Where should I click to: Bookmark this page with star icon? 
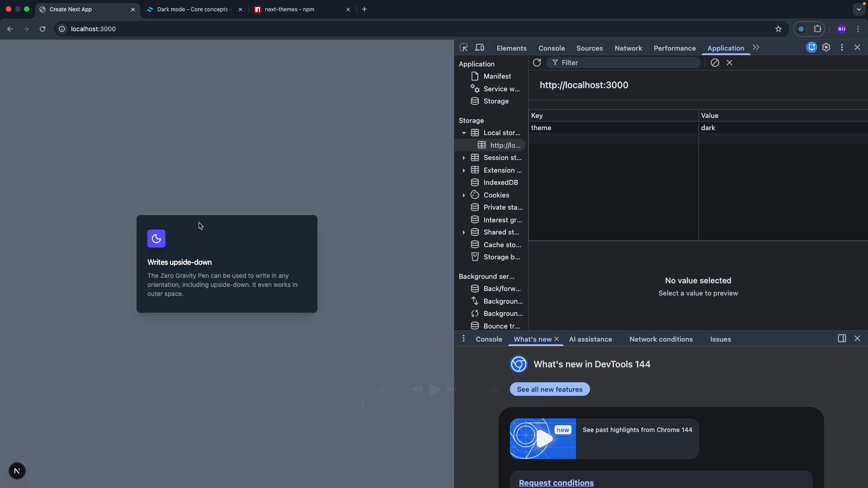pos(778,29)
